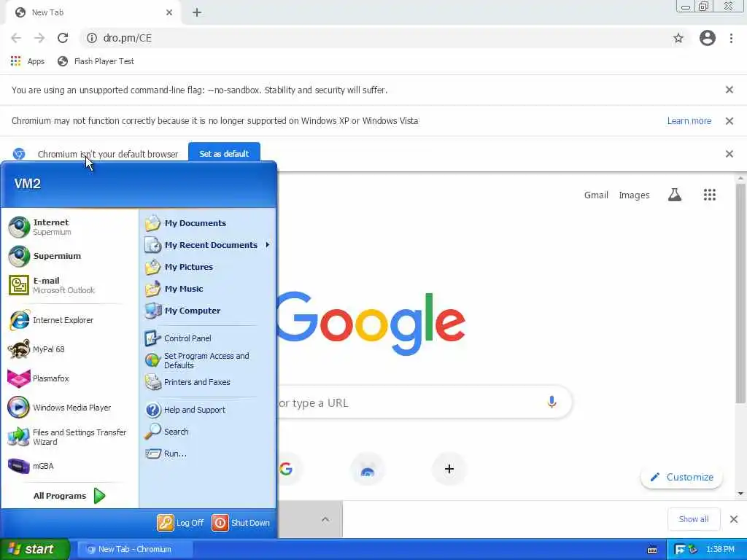Open My Music folder
747x560 pixels.
(x=207, y=289)
